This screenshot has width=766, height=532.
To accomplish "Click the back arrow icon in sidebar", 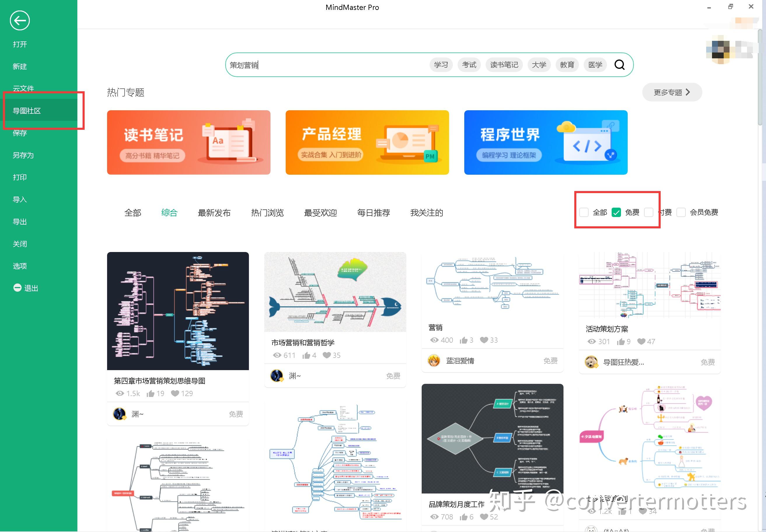I will 20,21.
